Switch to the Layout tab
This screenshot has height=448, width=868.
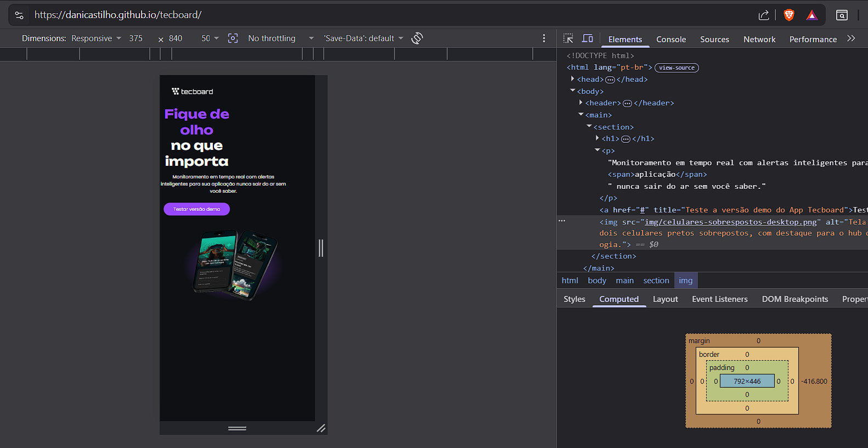point(665,299)
